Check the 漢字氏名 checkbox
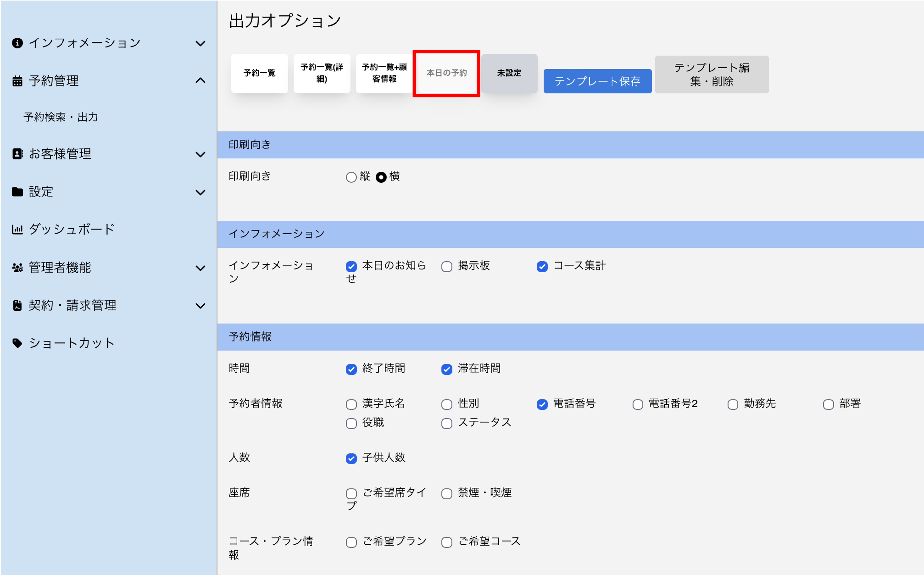 (351, 404)
